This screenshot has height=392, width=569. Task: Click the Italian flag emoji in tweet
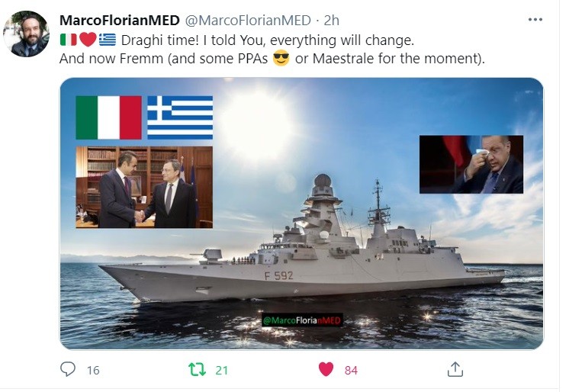tap(68, 40)
